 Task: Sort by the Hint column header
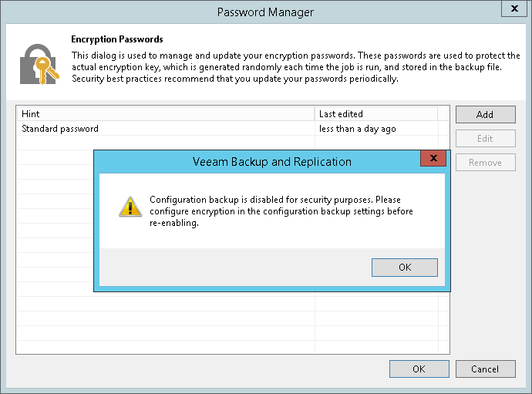(166, 114)
